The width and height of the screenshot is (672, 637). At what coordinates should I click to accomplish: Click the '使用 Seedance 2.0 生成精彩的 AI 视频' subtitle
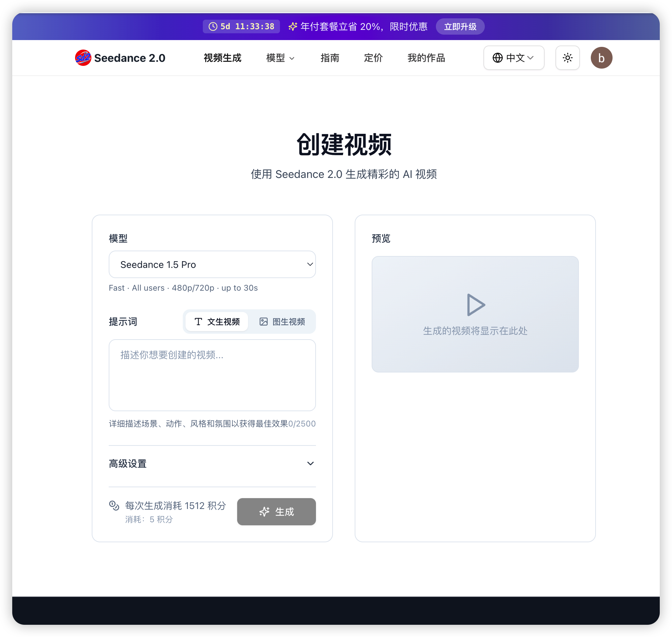point(344,174)
